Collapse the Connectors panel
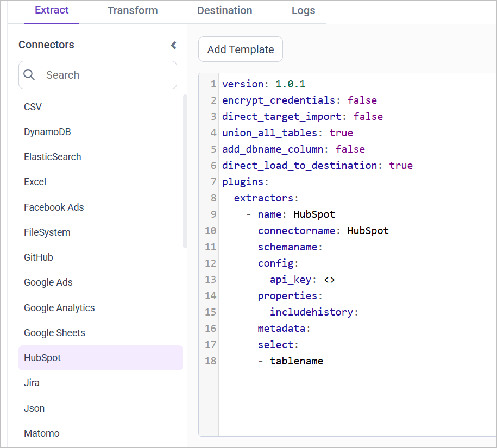Screen dimensions: 497x448 (173, 46)
